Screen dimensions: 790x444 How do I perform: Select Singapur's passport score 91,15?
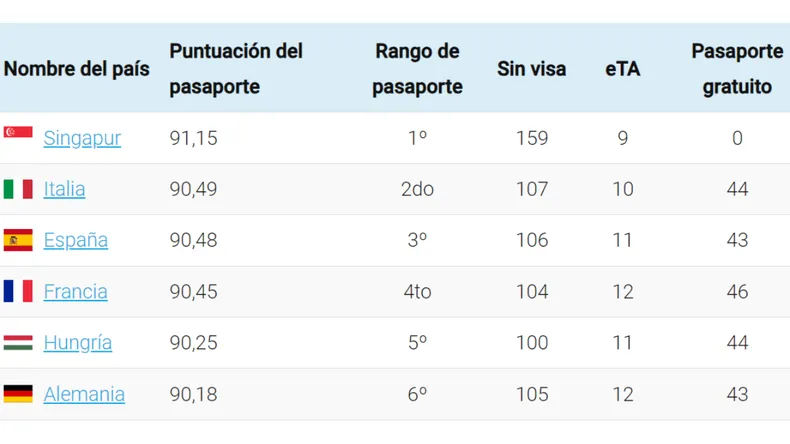[x=193, y=138]
